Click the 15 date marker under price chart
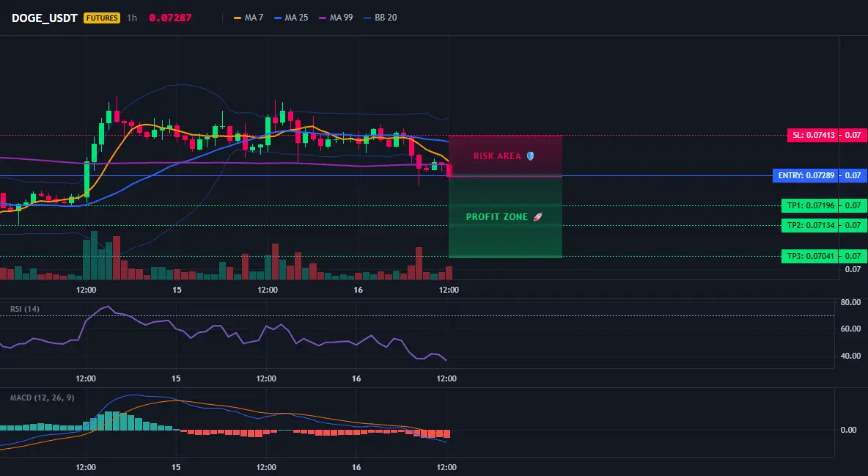This screenshot has width=868, height=476. coord(177,290)
